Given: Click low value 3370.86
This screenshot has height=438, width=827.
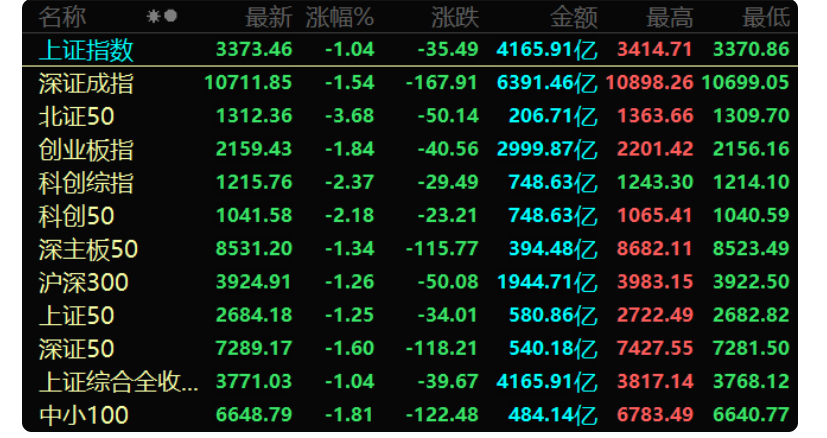Looking at the screenshot, I should point(751,50).
